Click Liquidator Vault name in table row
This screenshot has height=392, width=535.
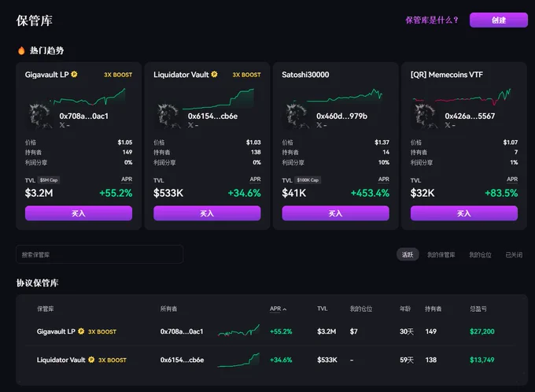[61, 360]
